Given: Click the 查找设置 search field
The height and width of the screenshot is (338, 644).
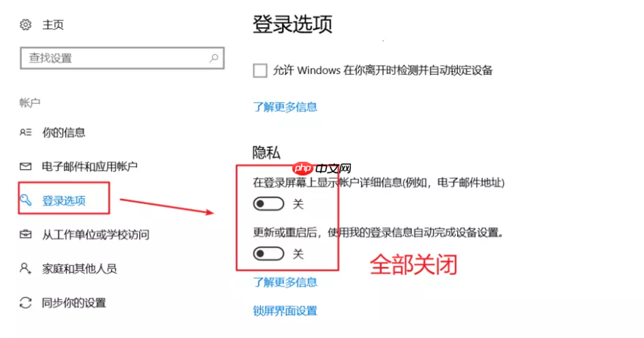Looking at the screenshot, I should pyautogui.click(x=122, y=59).
